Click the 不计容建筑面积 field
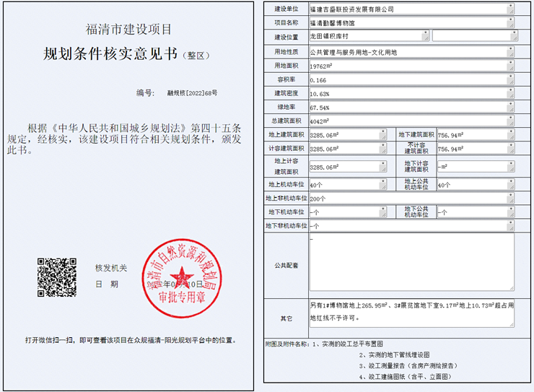 click(x=476, y=149)
